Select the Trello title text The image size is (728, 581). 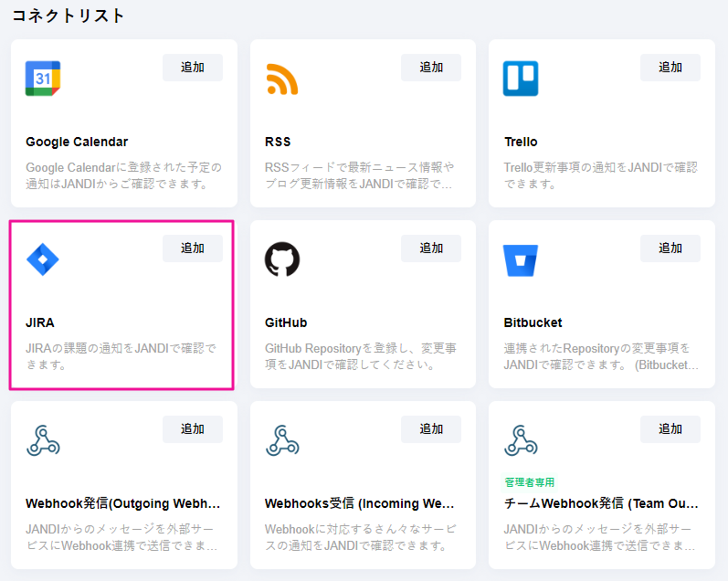(521, 143)
